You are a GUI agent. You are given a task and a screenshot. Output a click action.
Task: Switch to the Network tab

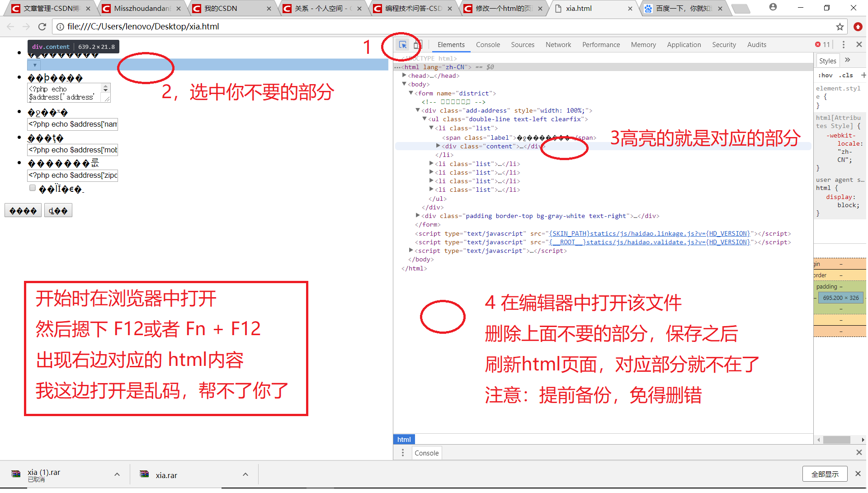pos(558,45)
